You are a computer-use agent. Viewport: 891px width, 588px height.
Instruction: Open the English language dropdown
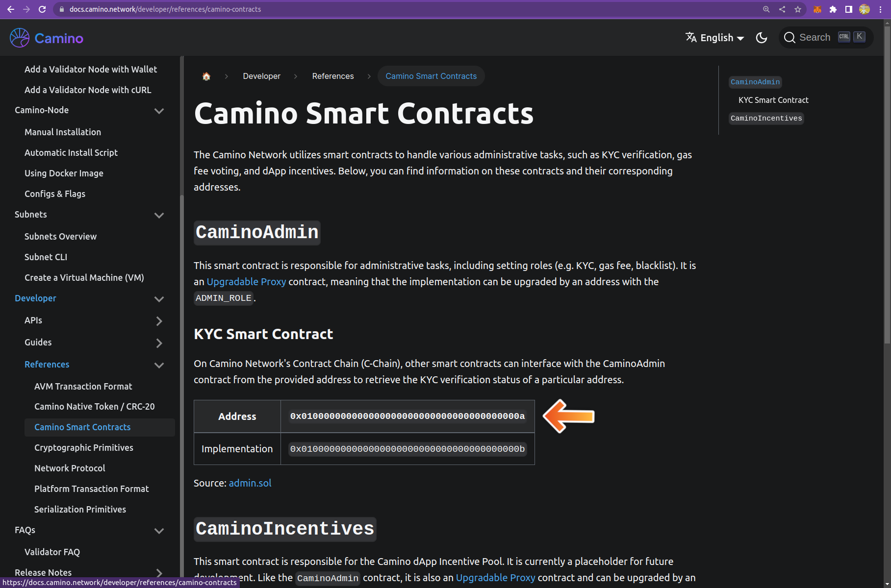(715, 38)
